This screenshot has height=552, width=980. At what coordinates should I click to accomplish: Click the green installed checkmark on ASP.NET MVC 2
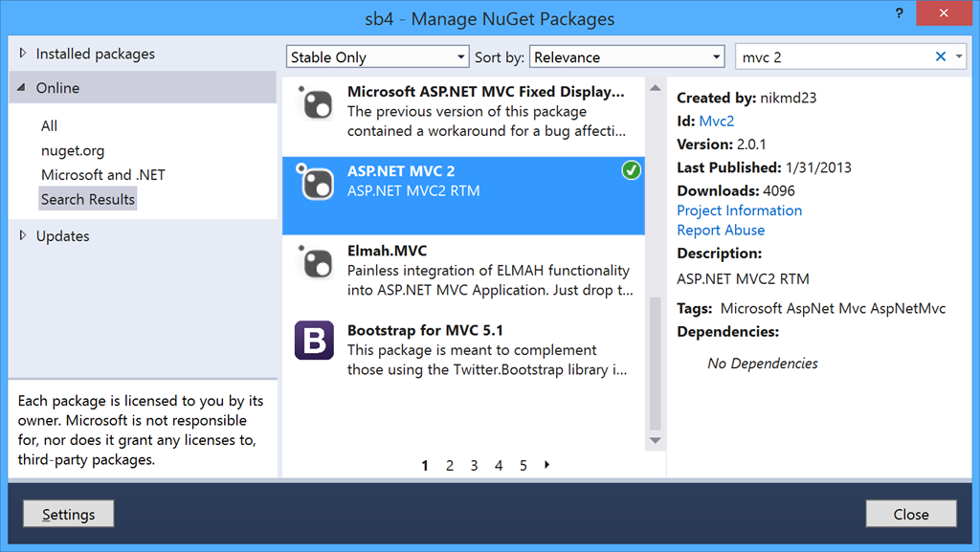pos(631,170)
